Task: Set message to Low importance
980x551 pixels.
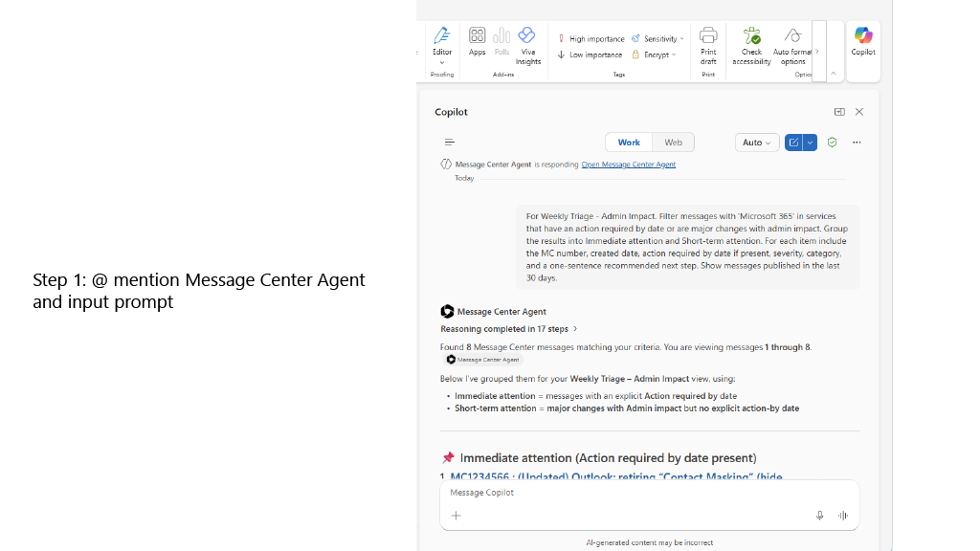Action: [590, 55]
